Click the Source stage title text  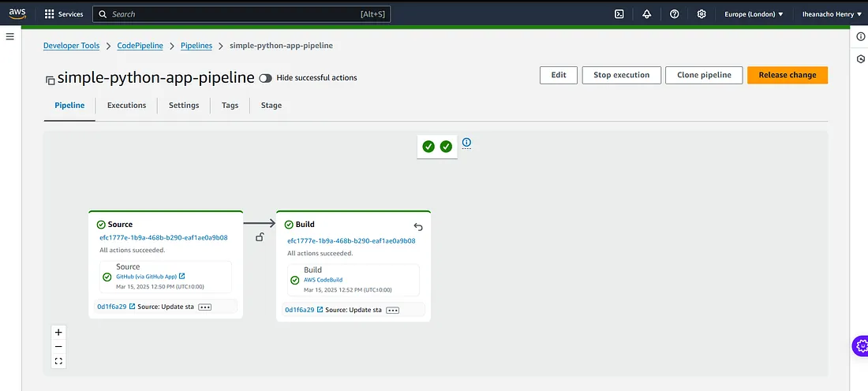[x=120, y=225]
